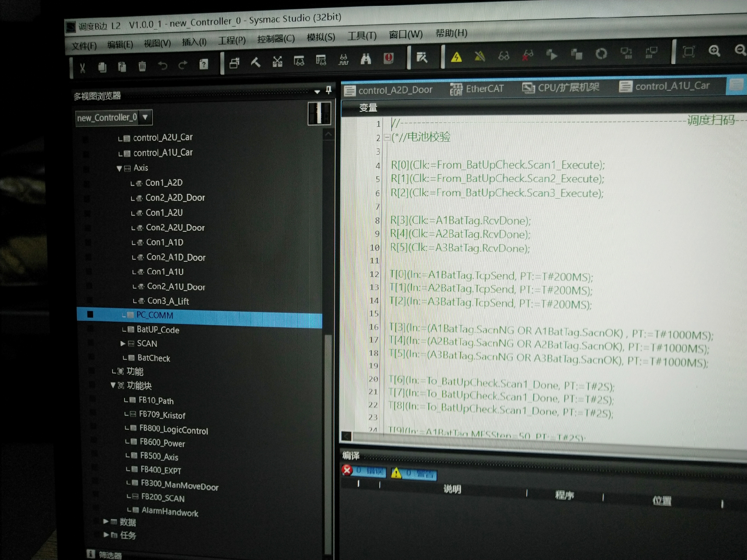Expand the SCAN tree node

(123, 343)
